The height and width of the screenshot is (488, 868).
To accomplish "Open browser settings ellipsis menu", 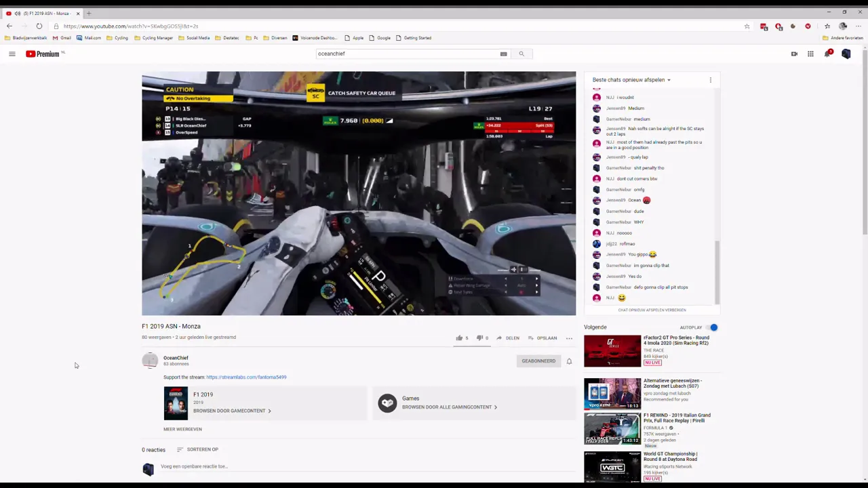I will [x=858, y=26].
